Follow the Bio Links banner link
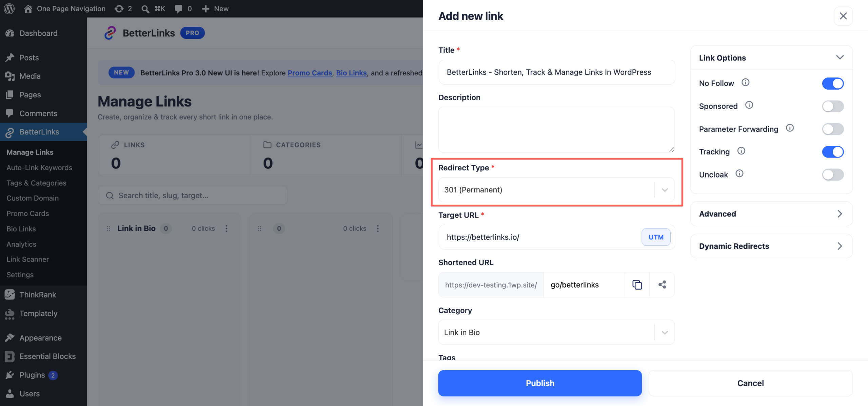 351,73
